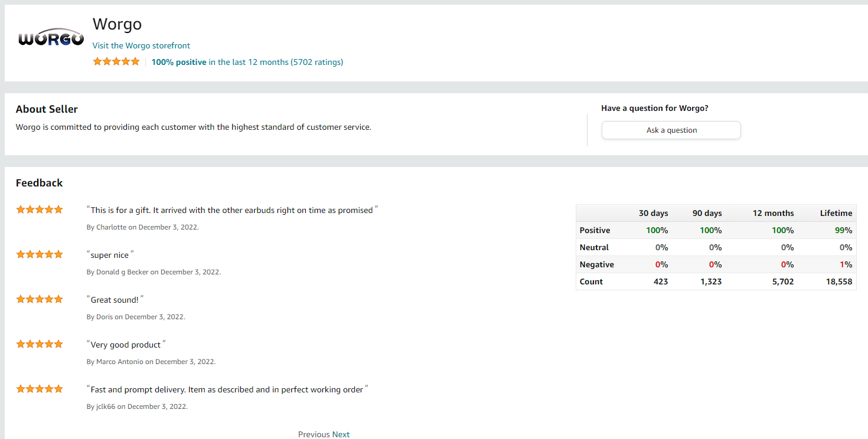Click byline "By Donald g Becker"
Screen dimensions: 868x439
click(x=154, y=272)
